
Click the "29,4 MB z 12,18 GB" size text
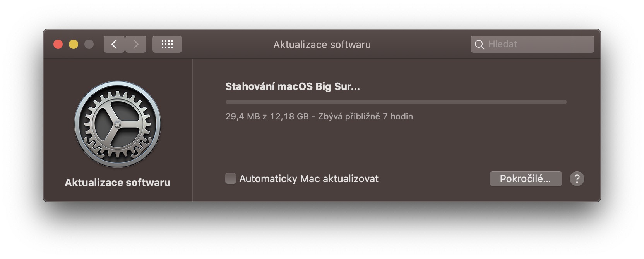click(x=267, y=116)
